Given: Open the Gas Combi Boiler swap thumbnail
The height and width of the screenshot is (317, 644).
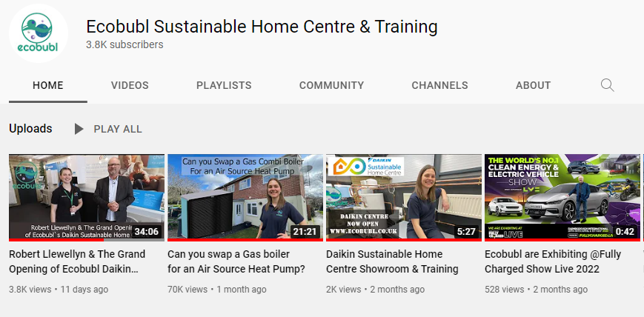Looking at the screenshot, I should 245,198.
